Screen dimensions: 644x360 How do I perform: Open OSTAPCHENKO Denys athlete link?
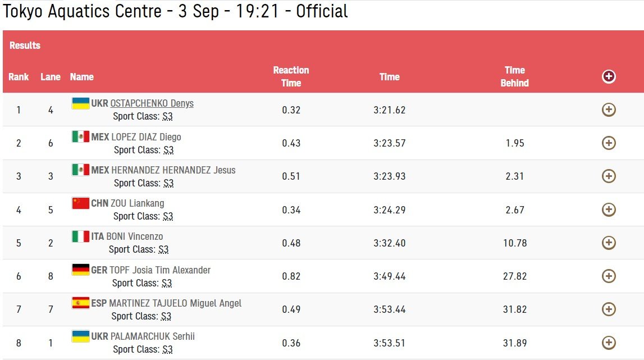coord(152,103)
